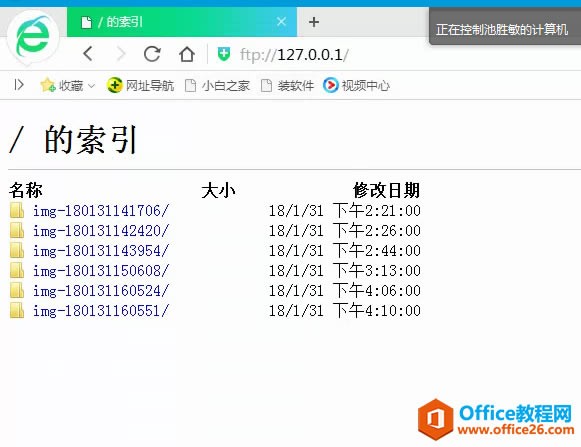This screenshot has height=447, width=581.
Task: Open folder img-180131143954/
Action: [x=101, y=251]
